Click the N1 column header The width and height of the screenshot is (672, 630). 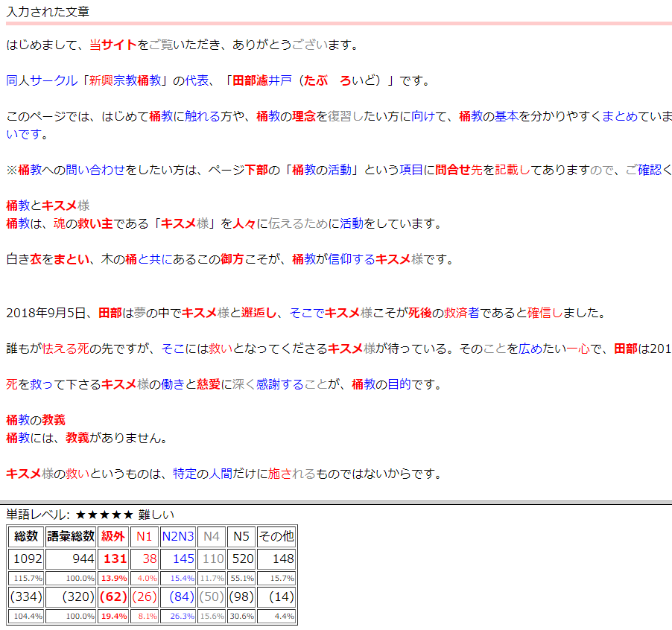point(145,536)
